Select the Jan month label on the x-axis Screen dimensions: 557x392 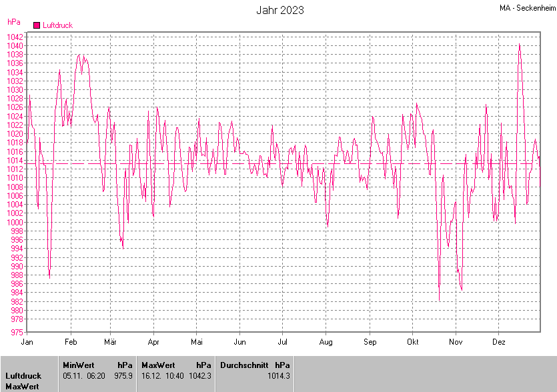pos(27,342)
